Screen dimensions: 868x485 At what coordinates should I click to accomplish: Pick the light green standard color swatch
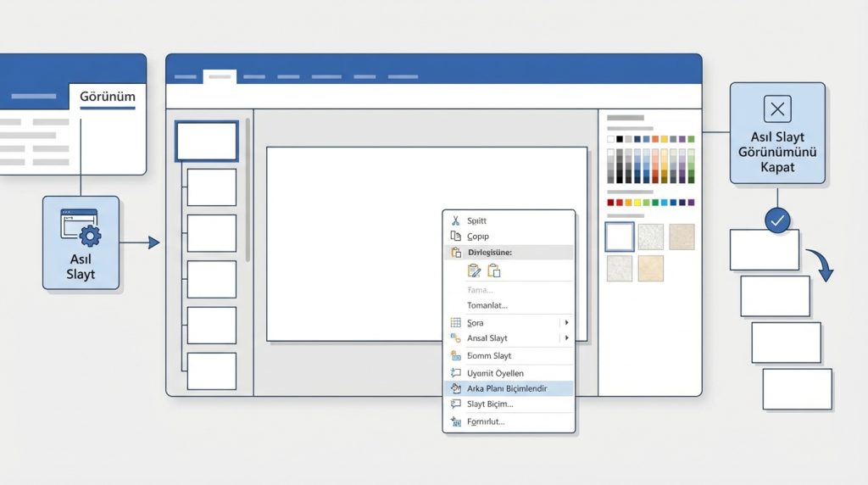[x=646, y=203]
